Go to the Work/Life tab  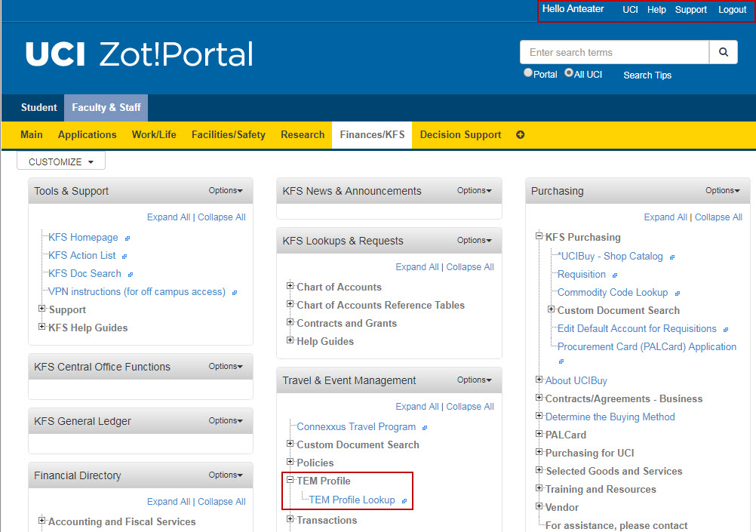tap(154, 135)
